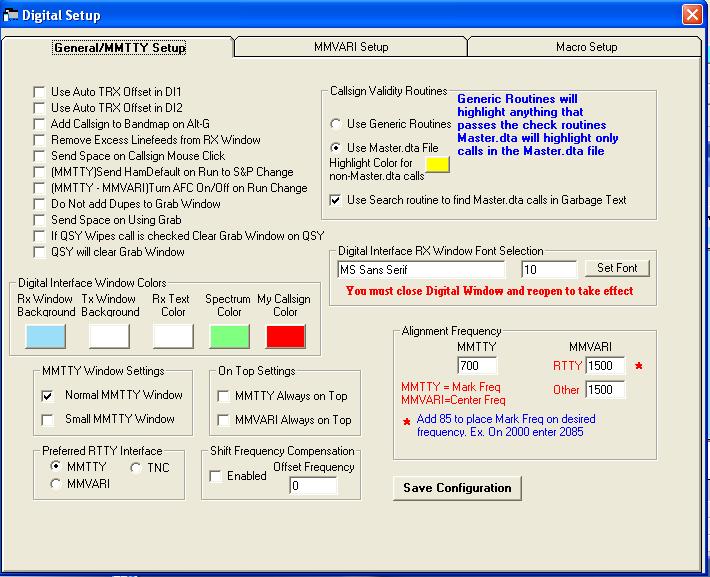Check Send Space on Callsign Mouse Click
Image resolution: width=710 pixels, height=577 pixels.
pyautogui.click(x=39, y=156)
